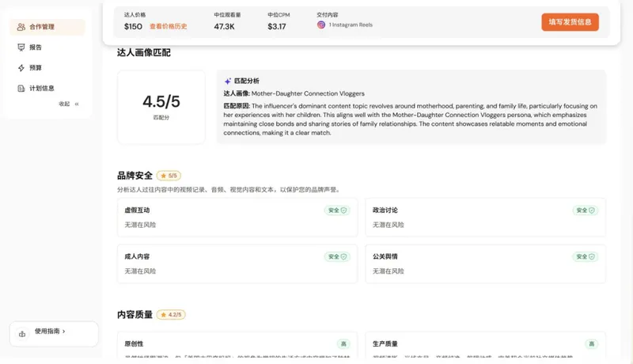Expand 使用指南 via its arrow
633x364 pixels.
click(64, 331)
